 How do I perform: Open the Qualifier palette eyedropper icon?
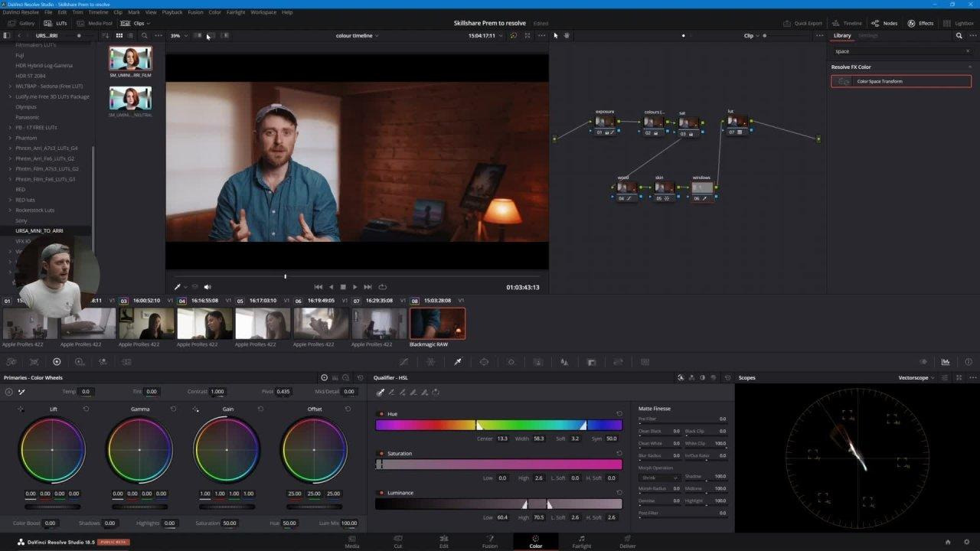[x=457, y=362]
